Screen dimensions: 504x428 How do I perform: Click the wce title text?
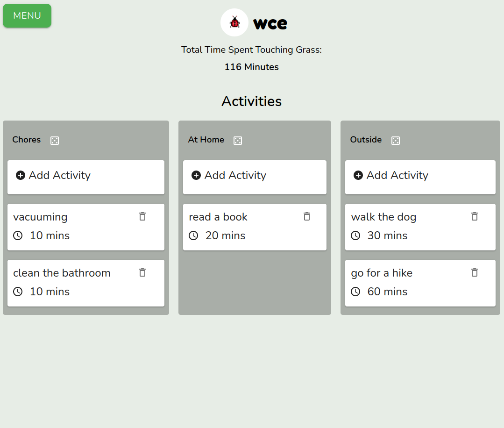[x=270, y=23]
